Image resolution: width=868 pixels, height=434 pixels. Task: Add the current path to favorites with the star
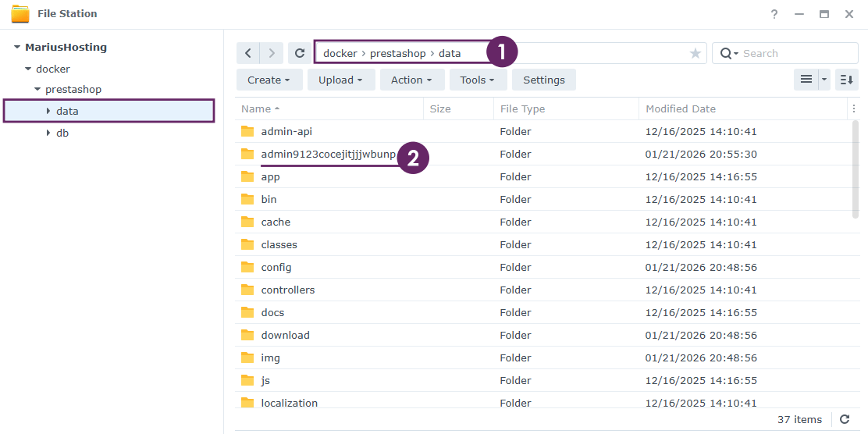pos(695,53)
